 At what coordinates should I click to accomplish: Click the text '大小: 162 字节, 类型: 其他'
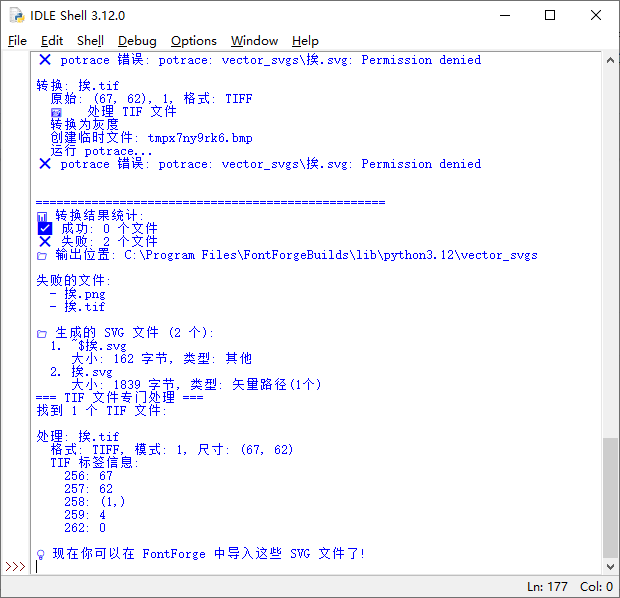pos(161,358)
